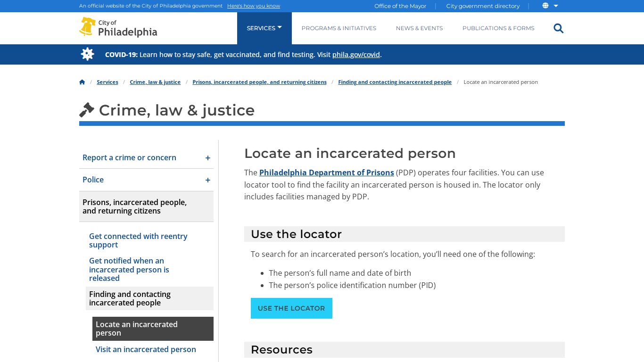The width and height of the screenshot is (644, 362).
Task: Open Publications & Forms
Action: pyautogui.click(x=498, y=28)
